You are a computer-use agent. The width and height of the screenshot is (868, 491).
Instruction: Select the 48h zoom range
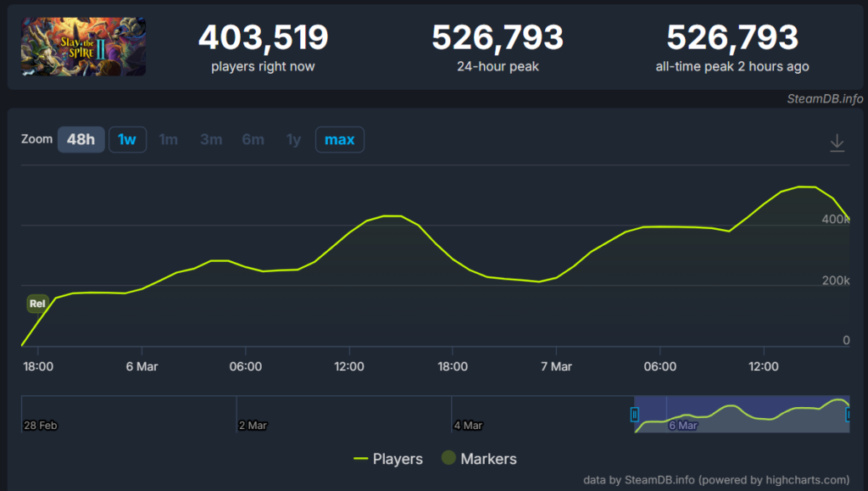tap(81, 139)
